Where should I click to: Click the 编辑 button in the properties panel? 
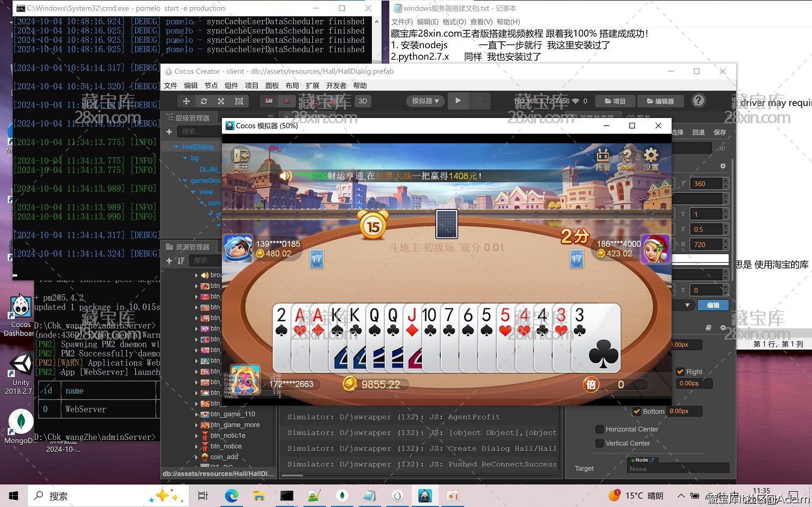point(713,305)
